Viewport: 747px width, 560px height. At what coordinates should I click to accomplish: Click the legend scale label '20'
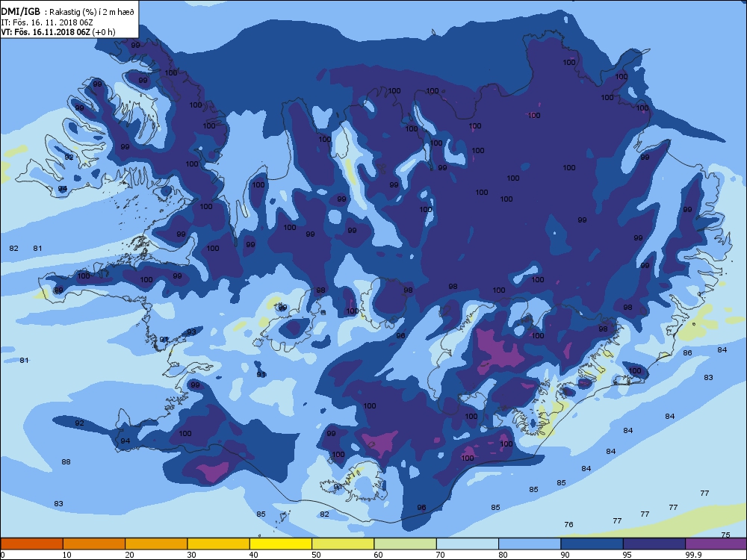tap(129, 555)
